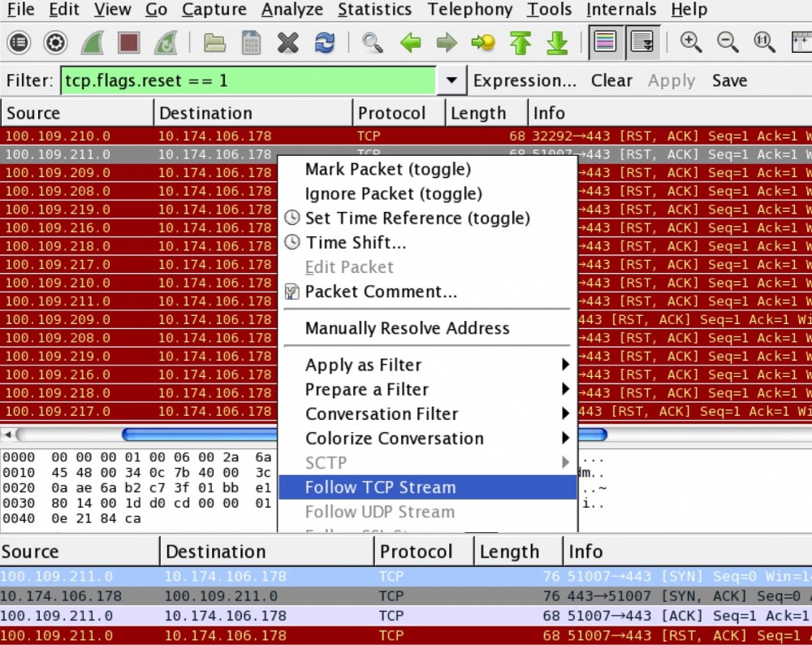The height and width of the screenshot is (645, 812).
Task: Choose Follow TCP Stream
Action: [x=428, y=487]
